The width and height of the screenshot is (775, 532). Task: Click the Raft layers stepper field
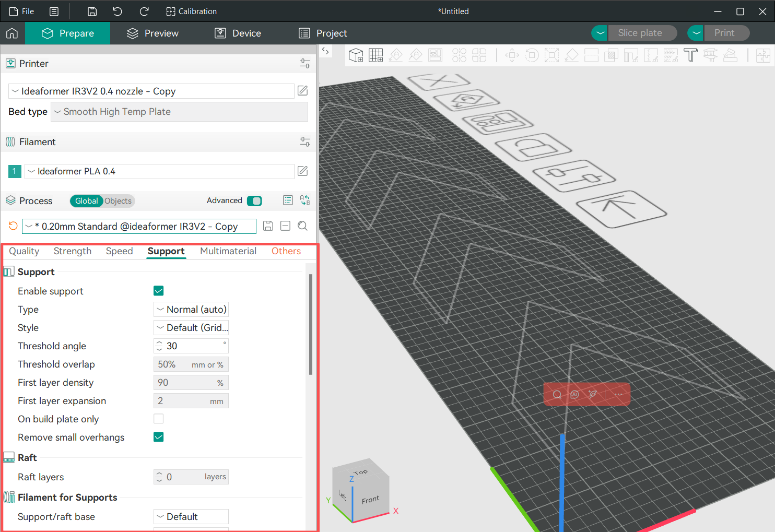point(191,477)
